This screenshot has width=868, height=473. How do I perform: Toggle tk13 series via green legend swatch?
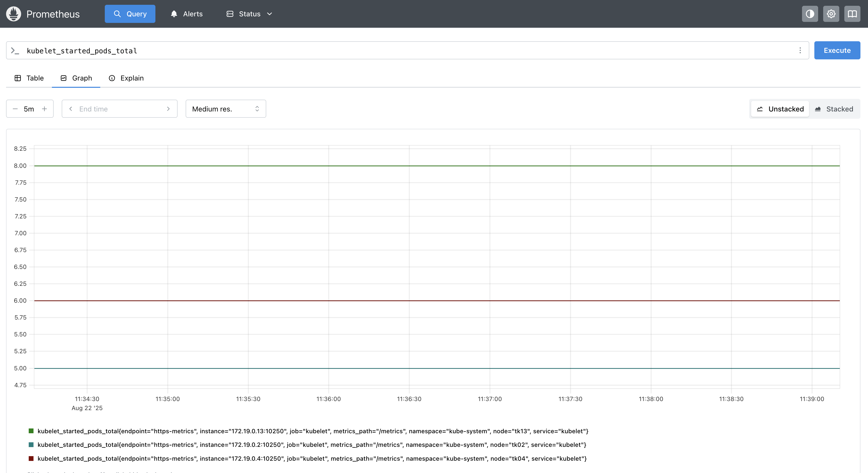31,431
